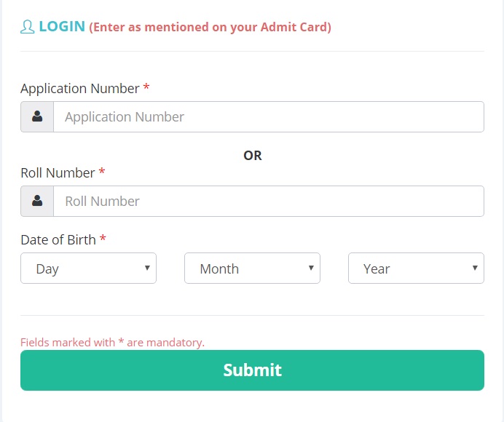Click the down arrow on Day selector
This screenshot has height=422, width=504.
pos(147,268)
